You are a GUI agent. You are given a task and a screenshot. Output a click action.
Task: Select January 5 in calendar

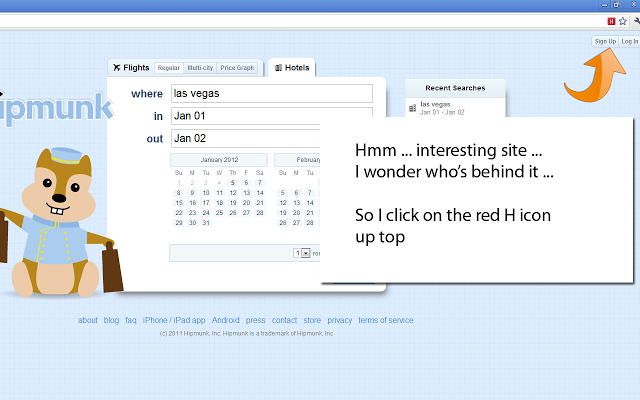[233, 183]
